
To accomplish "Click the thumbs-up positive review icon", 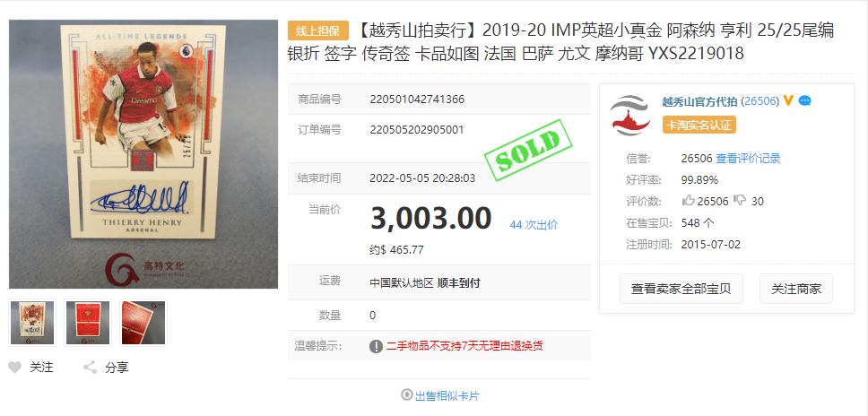I will (x=688, y=200).
